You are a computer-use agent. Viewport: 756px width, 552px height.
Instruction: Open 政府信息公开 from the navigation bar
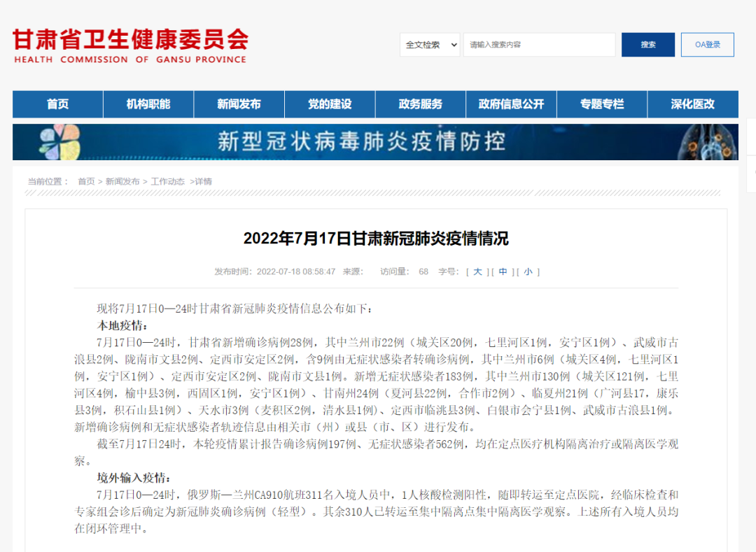(511, 104)
